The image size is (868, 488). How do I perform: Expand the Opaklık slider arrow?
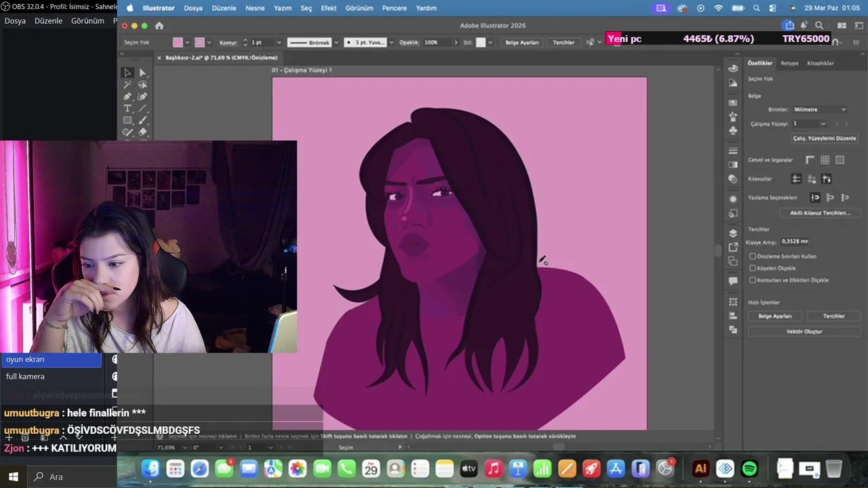(456, 43)
